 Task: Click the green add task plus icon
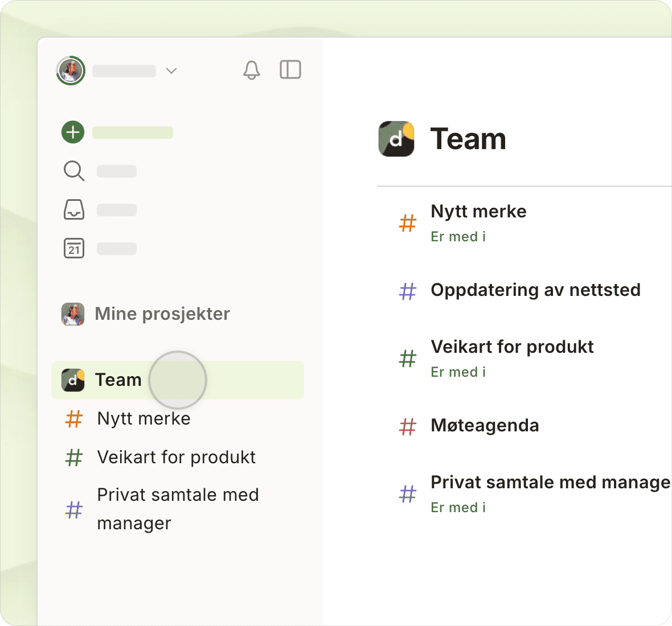73,132
